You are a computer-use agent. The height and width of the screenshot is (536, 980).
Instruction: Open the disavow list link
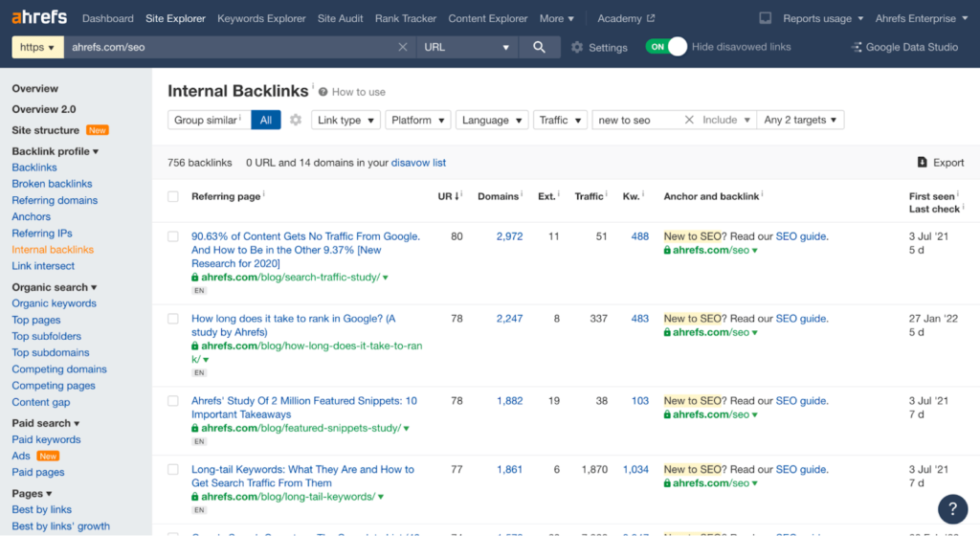coord(418,163)
